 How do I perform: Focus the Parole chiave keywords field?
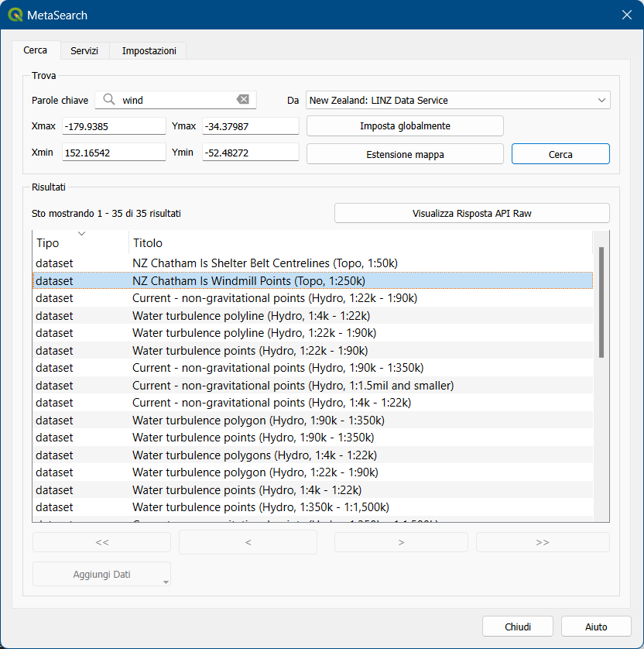point(176,100)
